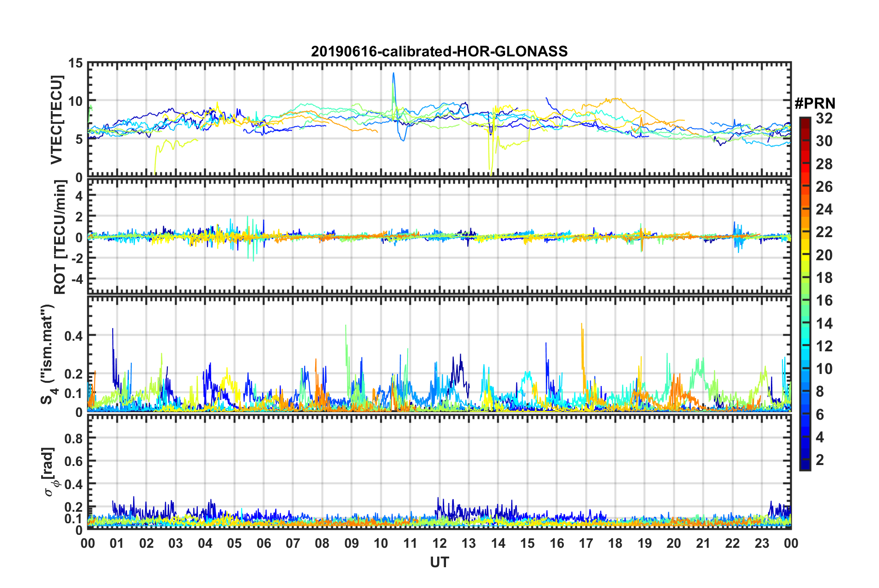Image resolution: width=879 pixels, height=588 pixels.
Task: Click the colorbar tick label 24
Action: coord(824,209)
